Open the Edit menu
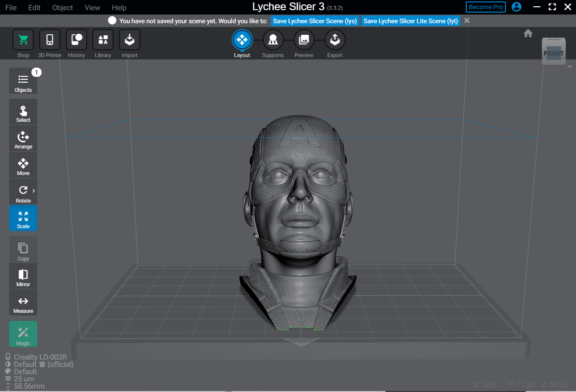Screen dimensions: 576x392 coord(34,8)
